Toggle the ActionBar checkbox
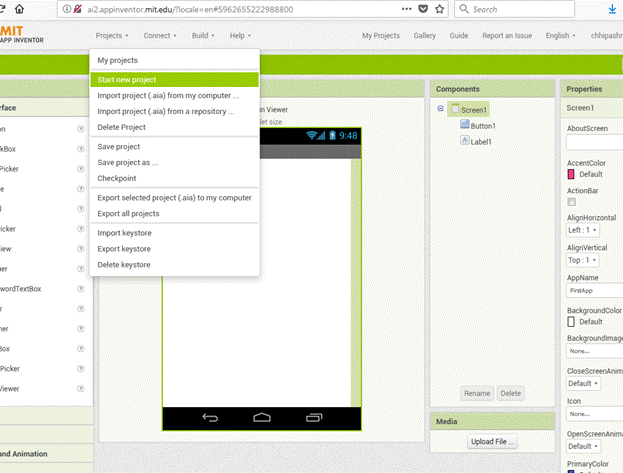Screen dimensions: 623x473 571,202
